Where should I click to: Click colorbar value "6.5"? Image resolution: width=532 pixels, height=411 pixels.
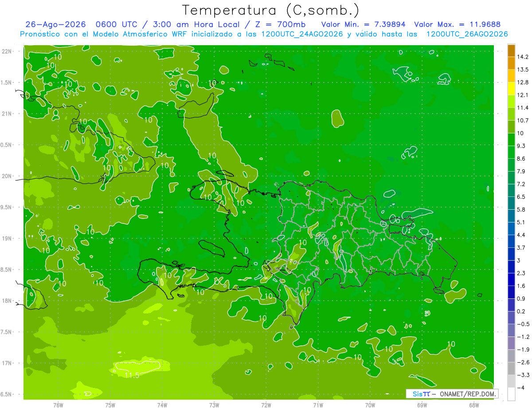point(522,197)
